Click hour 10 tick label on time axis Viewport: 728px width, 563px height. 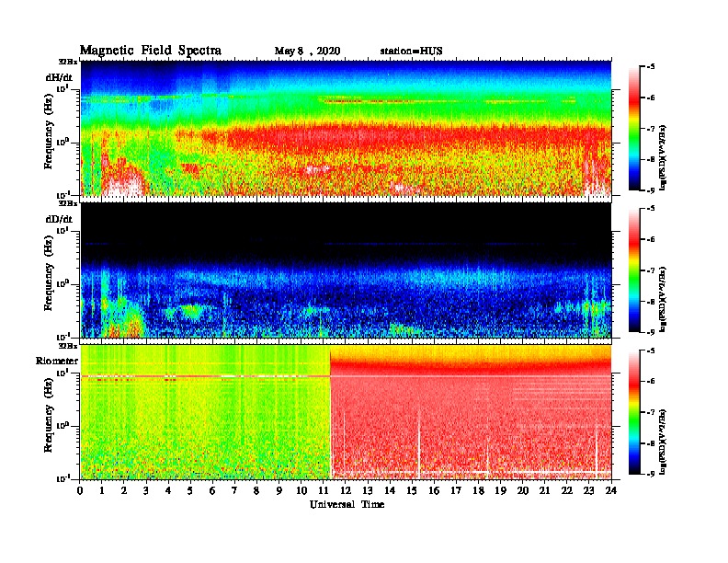tap(301, 490)
